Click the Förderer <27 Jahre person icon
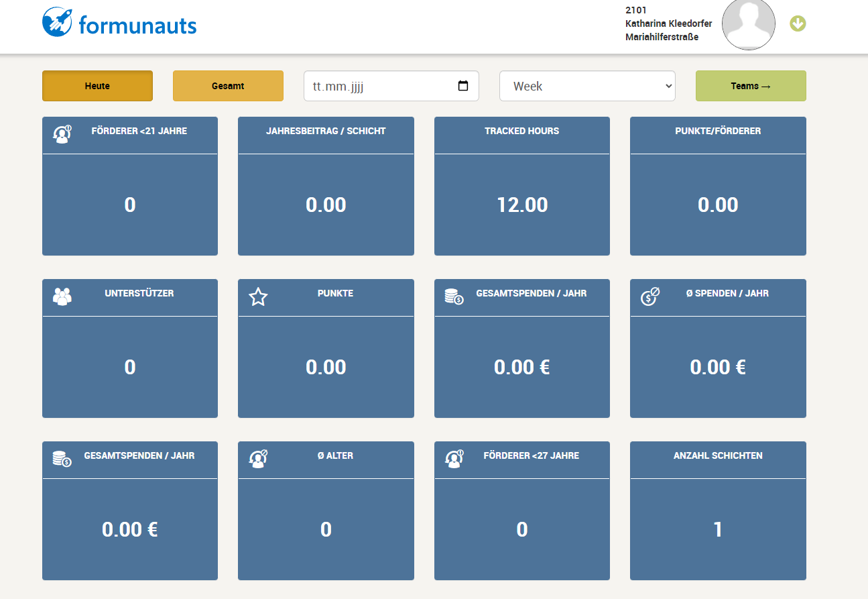Image resolution: width=868 pixels, height=599 pixels. coord(454,458)
